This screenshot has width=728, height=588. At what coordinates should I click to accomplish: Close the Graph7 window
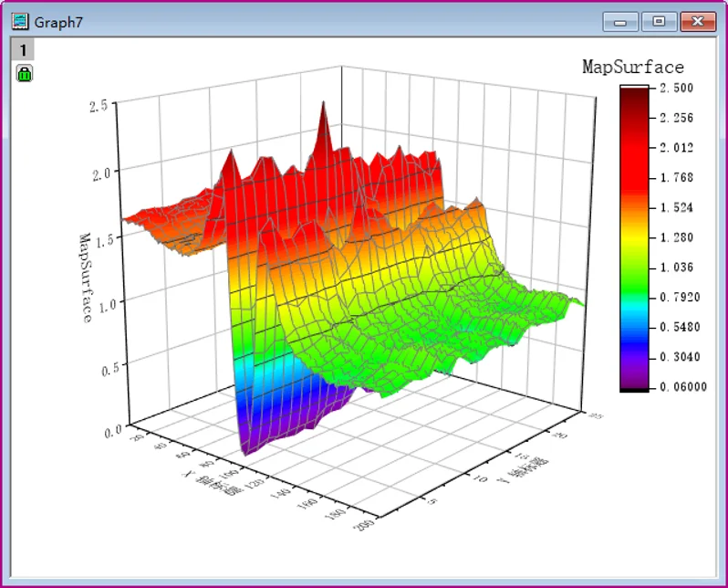[698, 22]
